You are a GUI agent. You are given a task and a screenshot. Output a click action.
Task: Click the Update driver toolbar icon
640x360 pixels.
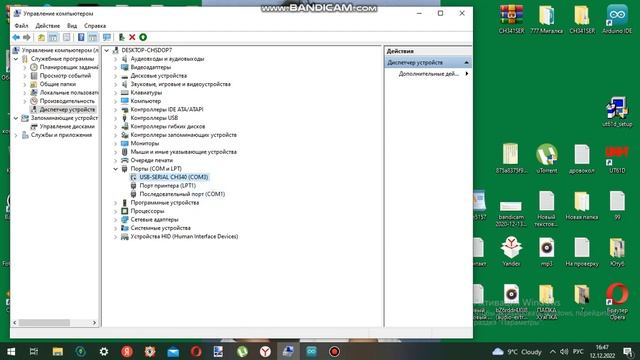(121, 38)
